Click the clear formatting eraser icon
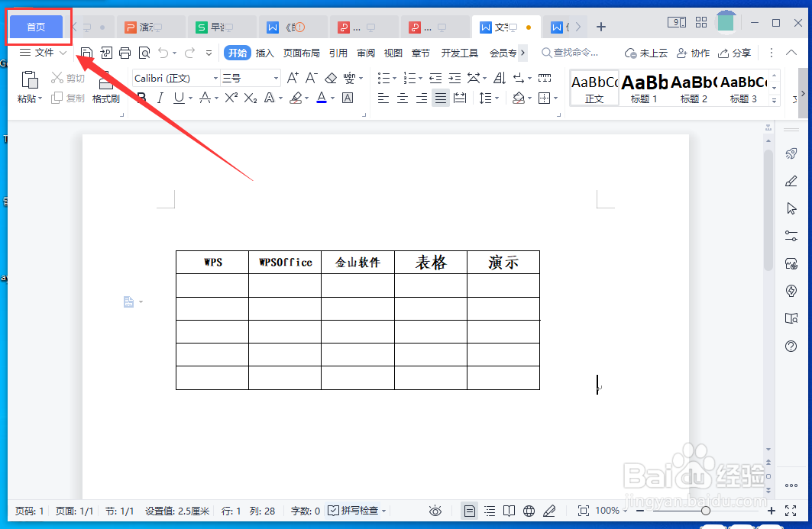 coord(331,78)
